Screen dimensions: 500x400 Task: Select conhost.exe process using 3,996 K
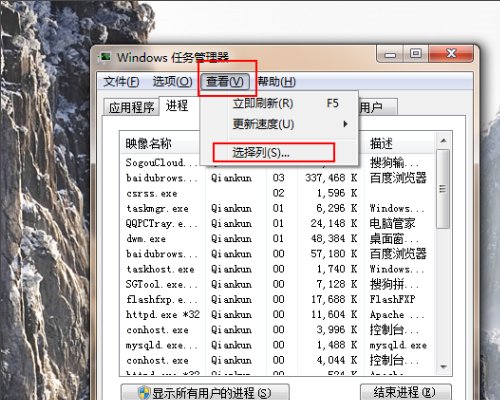pos(277,330)
